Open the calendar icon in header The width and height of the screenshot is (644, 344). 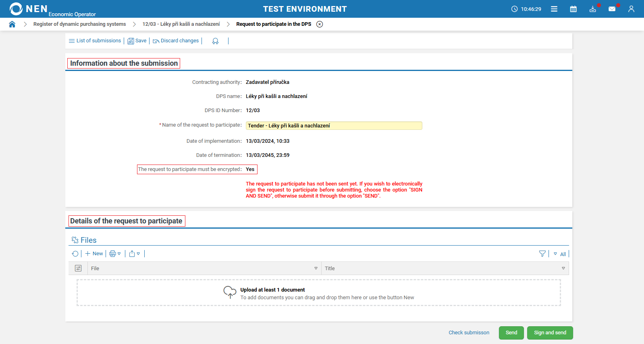573,9
